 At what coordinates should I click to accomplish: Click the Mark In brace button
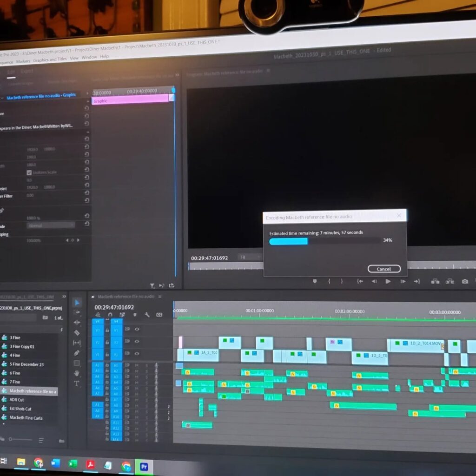point(329,281)
